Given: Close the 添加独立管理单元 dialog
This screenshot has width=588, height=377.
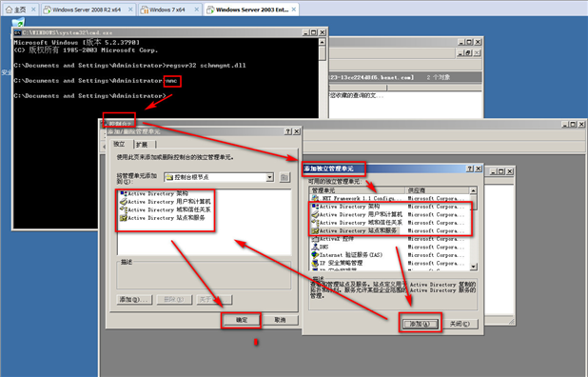Looking at the screenshot, I should (479, 169).
